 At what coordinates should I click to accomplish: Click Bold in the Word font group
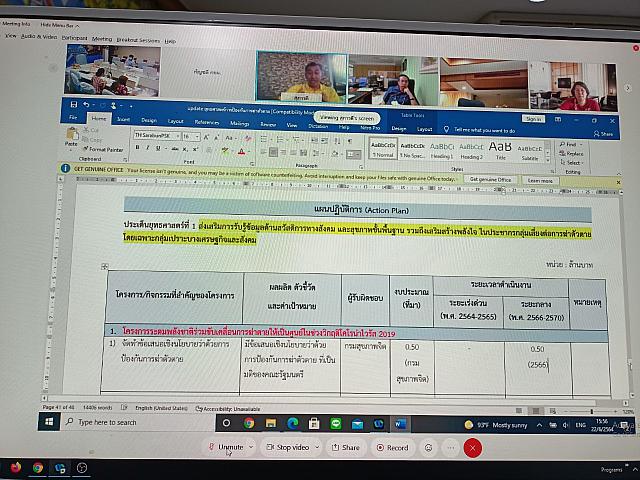(x=137, y=147)
